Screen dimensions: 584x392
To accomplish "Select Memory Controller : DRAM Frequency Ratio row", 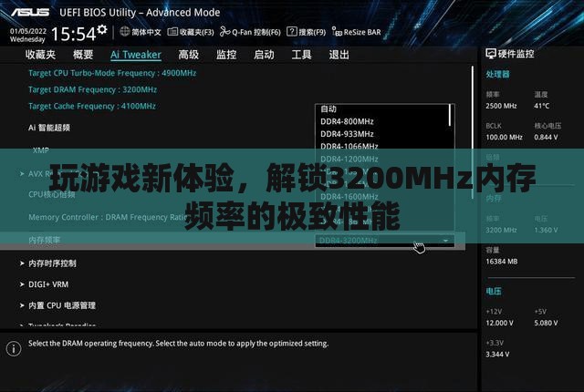I will [x=108, y=217].
